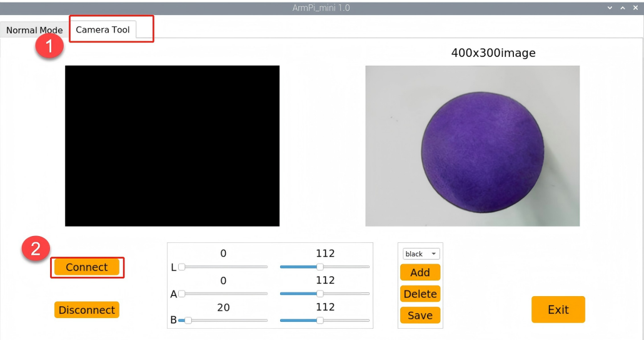The height and width of the screenshot is (340, 644).
Task: Open the black color dropdown
Action: (x=421, y=254)
